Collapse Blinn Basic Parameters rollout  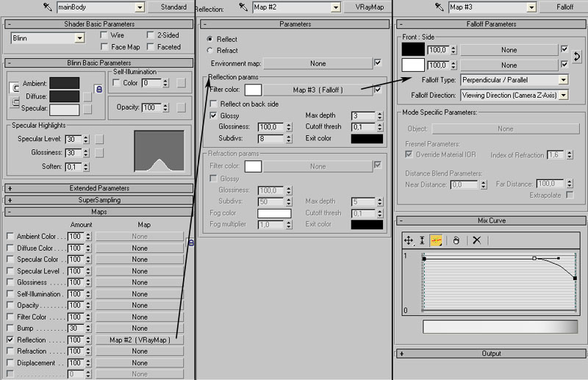[x=99, y=62]
